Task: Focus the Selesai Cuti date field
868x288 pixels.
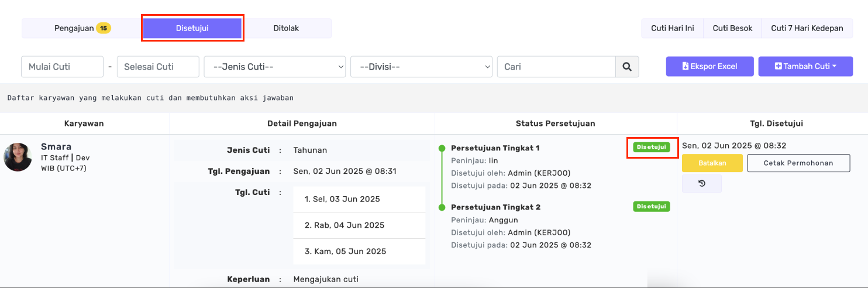Action: pos(158,67)
